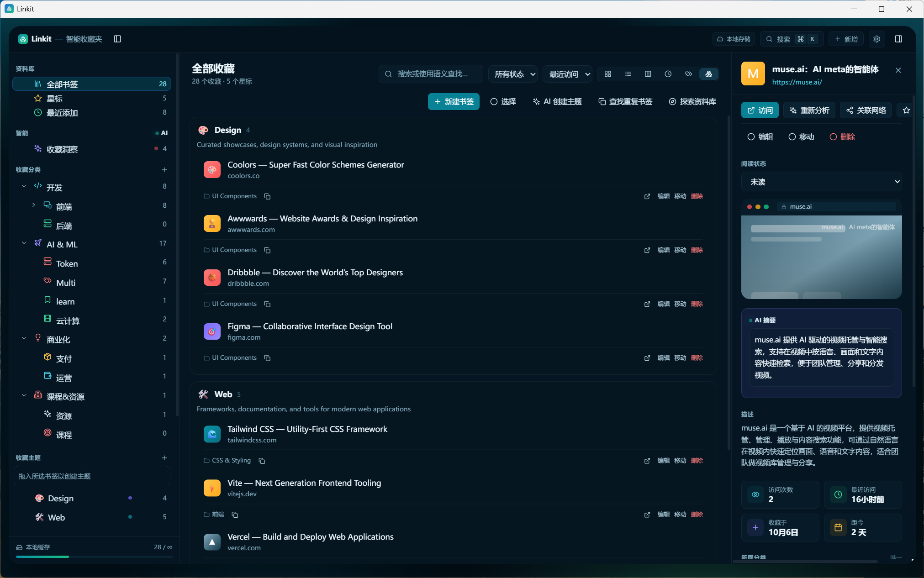This screenshot has width=924, height=578.
Task: Open 收藏洞察 smart item
Action: point(92,149)
